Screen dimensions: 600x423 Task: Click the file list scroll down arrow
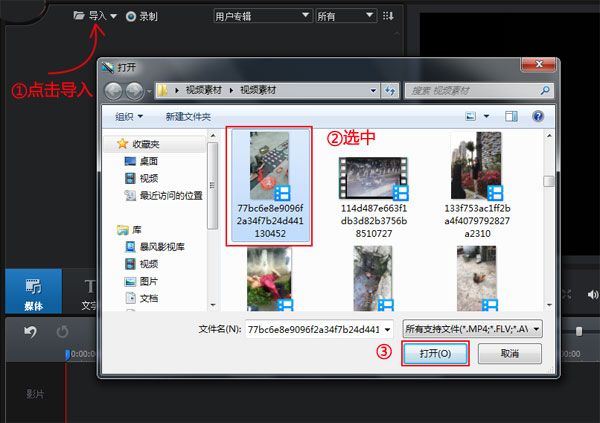point(549,305)
